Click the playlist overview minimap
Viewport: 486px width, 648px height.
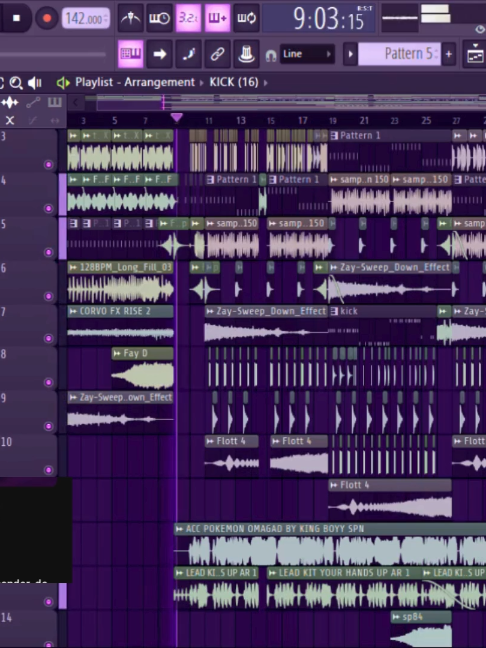[291, 102]
